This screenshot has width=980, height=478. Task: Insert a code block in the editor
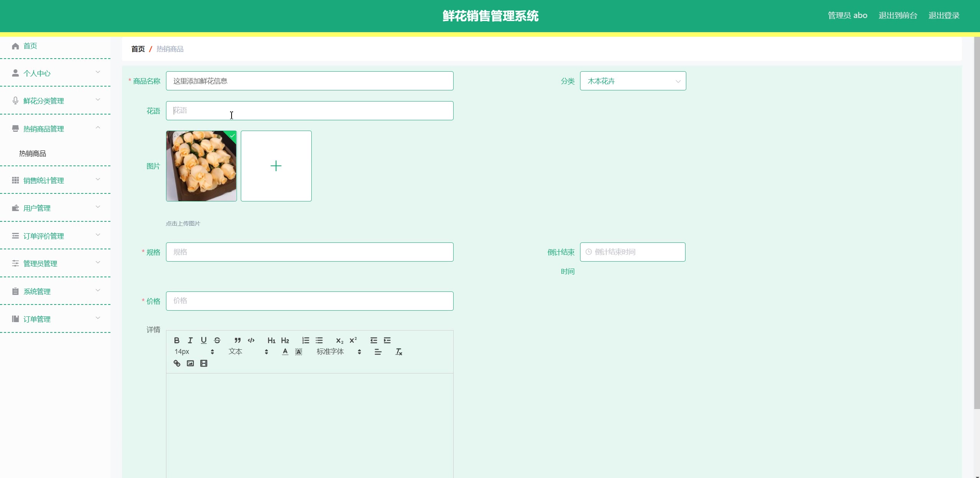251,340
